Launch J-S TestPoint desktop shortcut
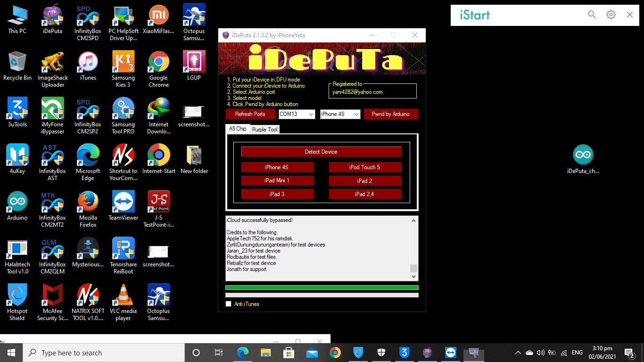The height and width of the screenshot is (362, 644). [x=158, y=210]
